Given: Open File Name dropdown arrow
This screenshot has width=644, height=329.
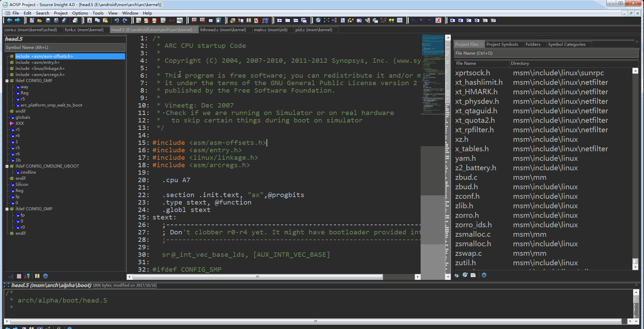Looking at the screenshot, I should point(634,53).
